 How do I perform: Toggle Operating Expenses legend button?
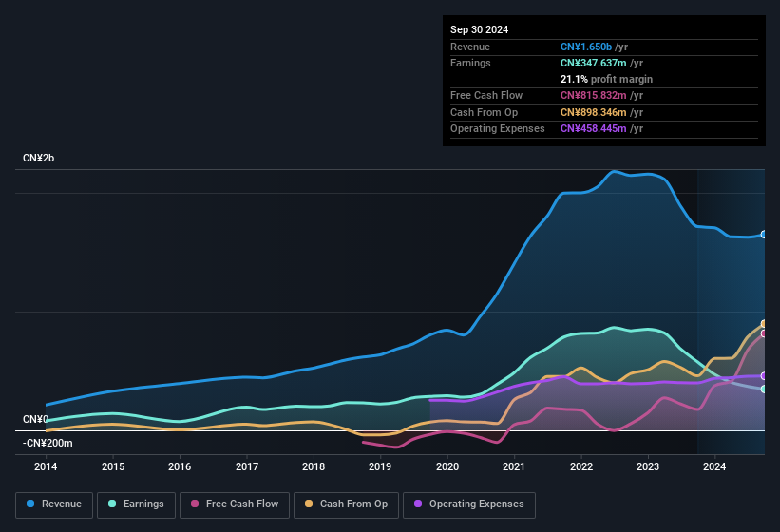click(467, 504)
